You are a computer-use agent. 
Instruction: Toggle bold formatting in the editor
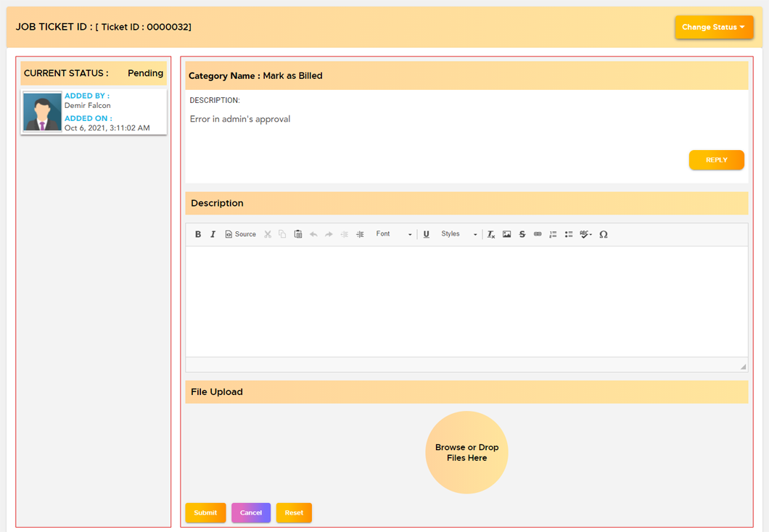(197, 234)
